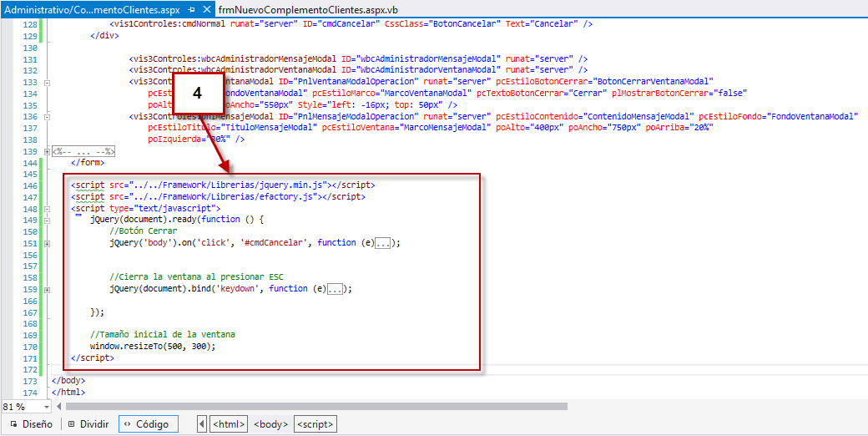
Task: Click the ID="PnlMensajeModalOperacion" attribute
Action: (348, 117)
